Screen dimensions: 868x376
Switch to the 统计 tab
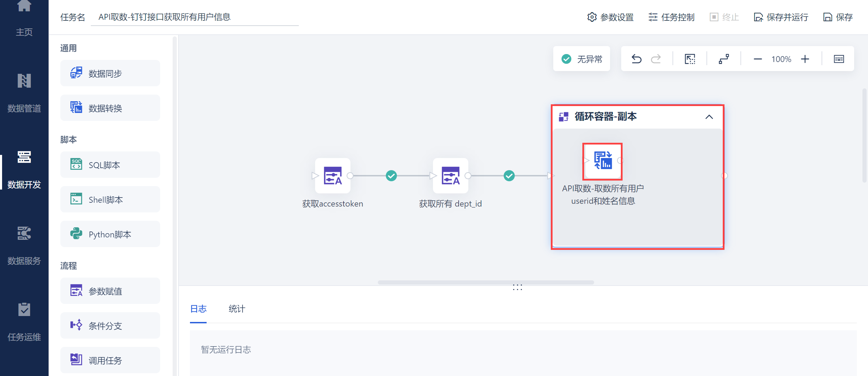point(237,309)
